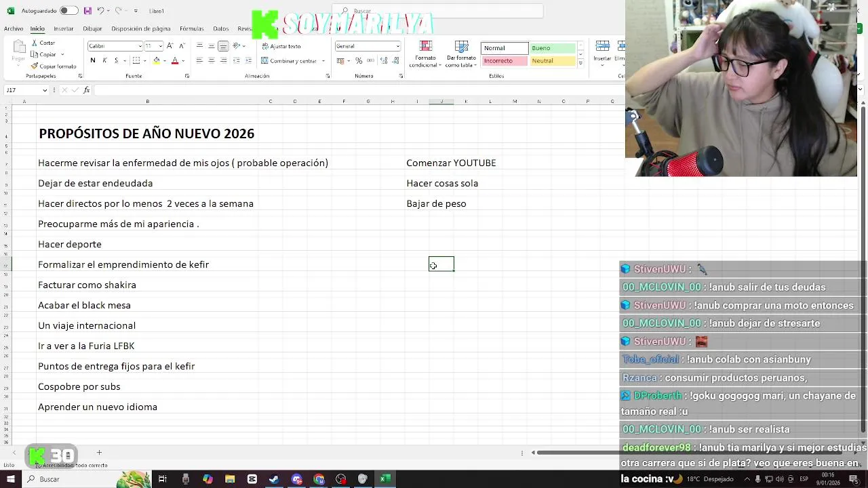This screenshot has width=868, height=488.
Task: Expand the cell styles gallery more arrow
Action: [580, 62]
